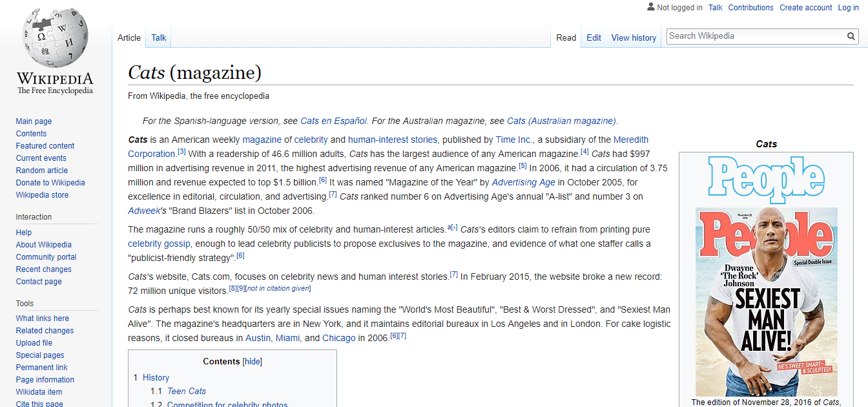Click What links here tool
This screenshot has height=407, width=868.
click(x=43, y=318)
